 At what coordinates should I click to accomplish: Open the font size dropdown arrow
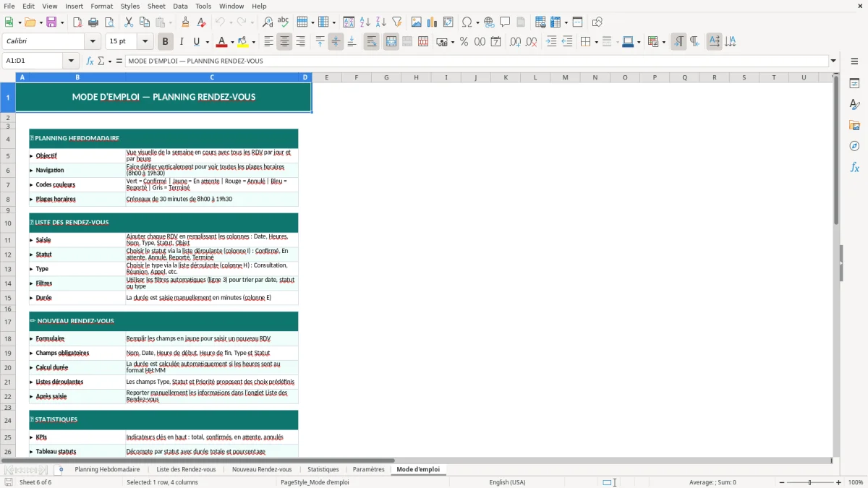click(x=145, y=42)
